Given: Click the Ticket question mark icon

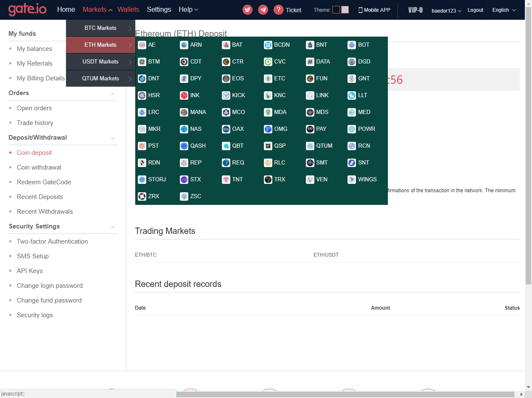Looking at the screenshot, I should click(279, 10).
